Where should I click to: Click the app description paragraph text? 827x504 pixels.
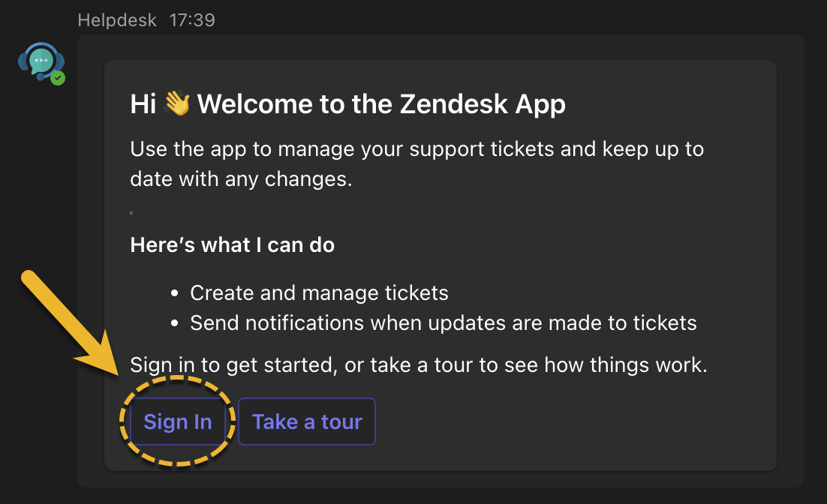tap(417, 163)
